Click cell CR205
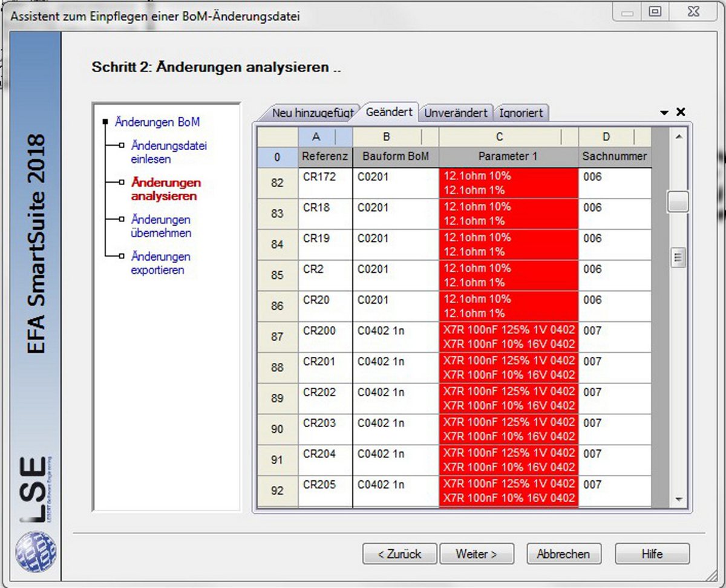This screenshot has height=588, width=726. 325,491
